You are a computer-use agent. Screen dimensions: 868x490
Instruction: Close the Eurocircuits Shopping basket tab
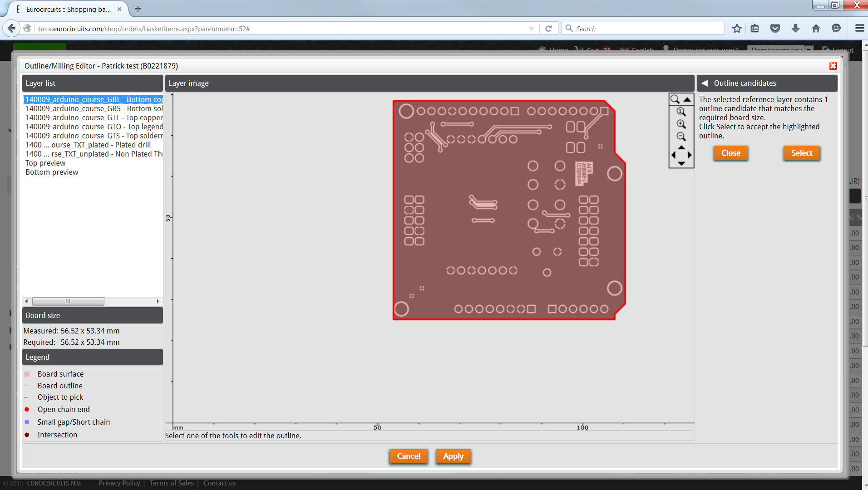[x=119, y=9]
